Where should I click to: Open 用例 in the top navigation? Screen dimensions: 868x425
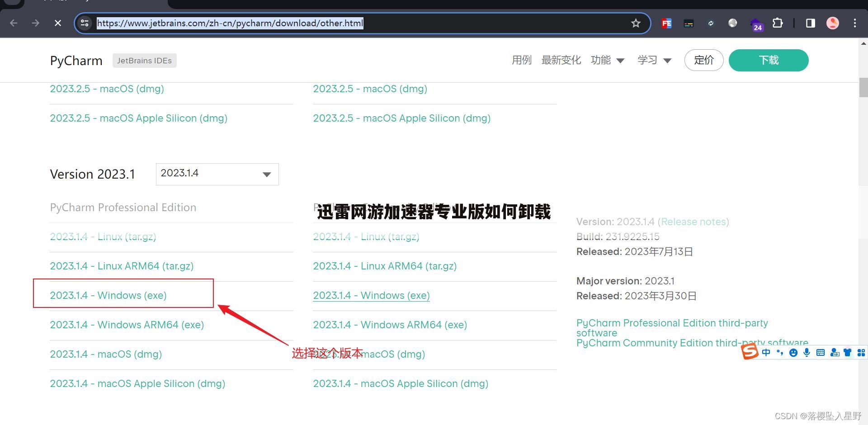coord(521,60)
